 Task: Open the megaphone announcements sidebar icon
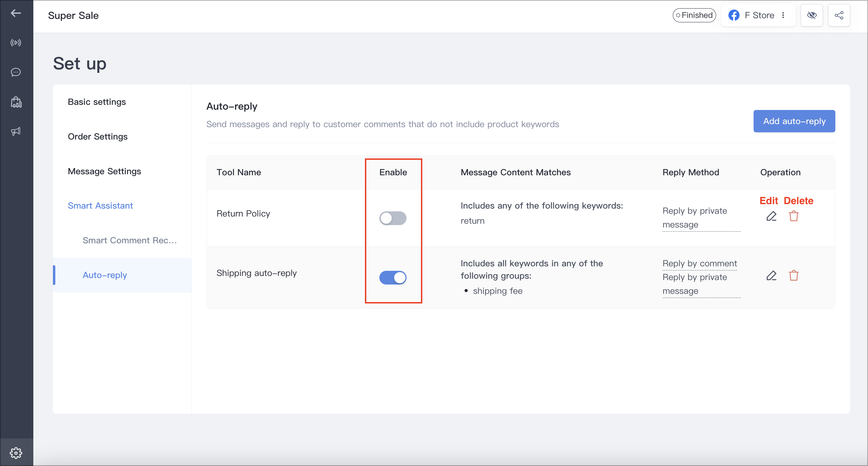pos(16,131)
